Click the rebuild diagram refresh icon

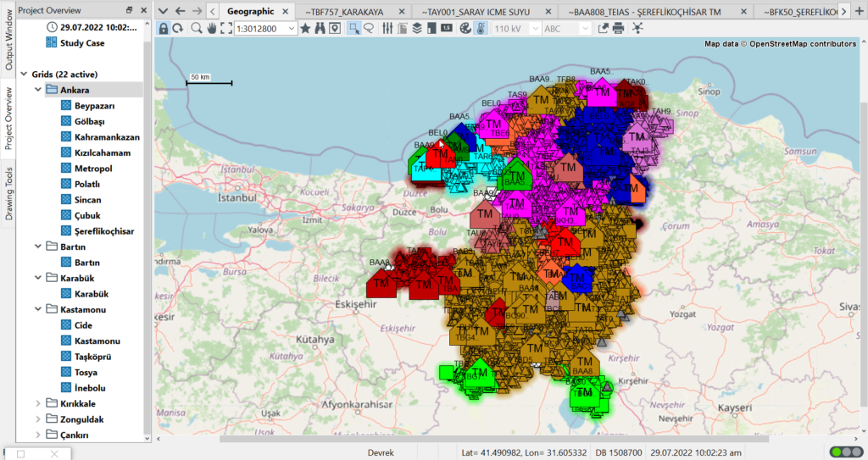coord(177,29)
